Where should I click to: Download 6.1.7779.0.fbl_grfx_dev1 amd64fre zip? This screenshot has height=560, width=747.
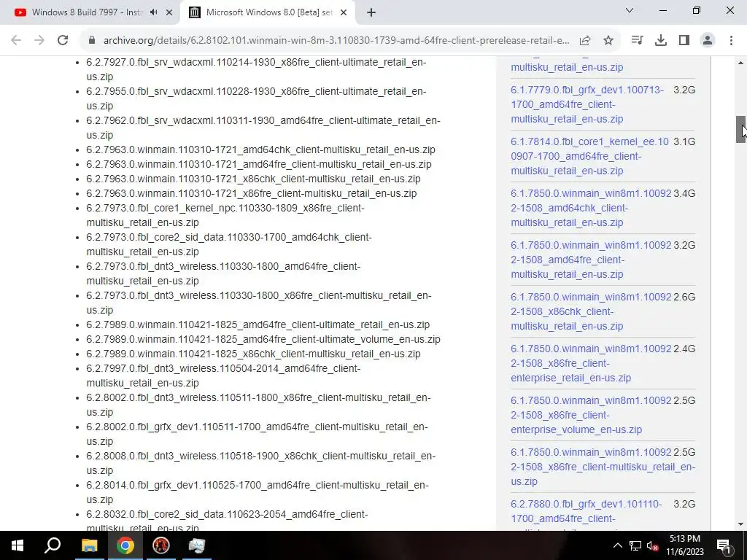pos(587,104)
